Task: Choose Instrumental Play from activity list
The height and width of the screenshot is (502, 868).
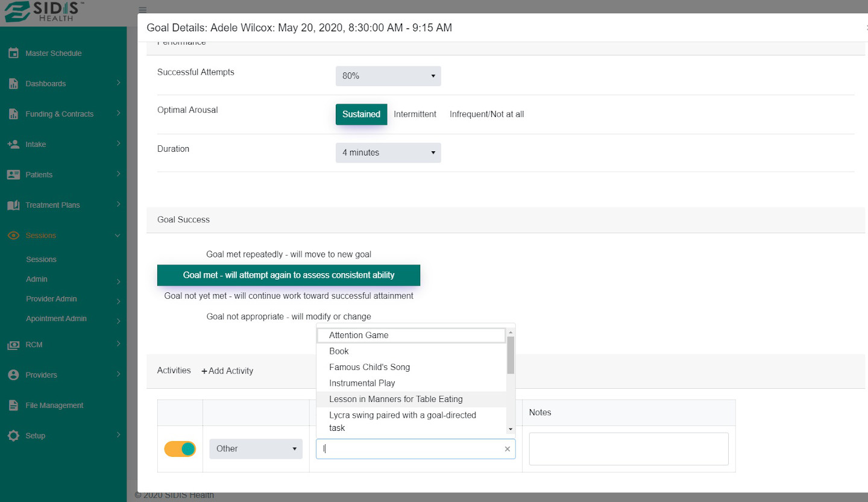Action: [362, 383]
